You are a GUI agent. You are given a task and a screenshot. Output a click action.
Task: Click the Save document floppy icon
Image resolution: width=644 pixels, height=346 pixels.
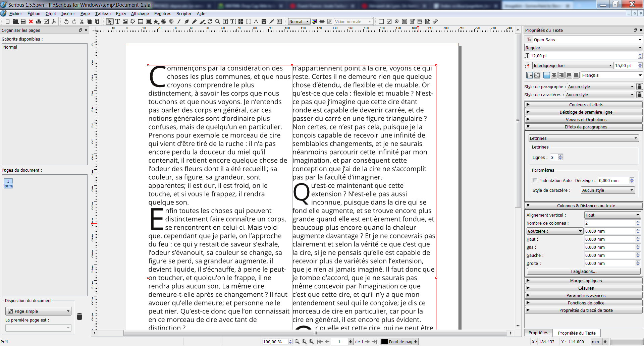click(23, 21)
